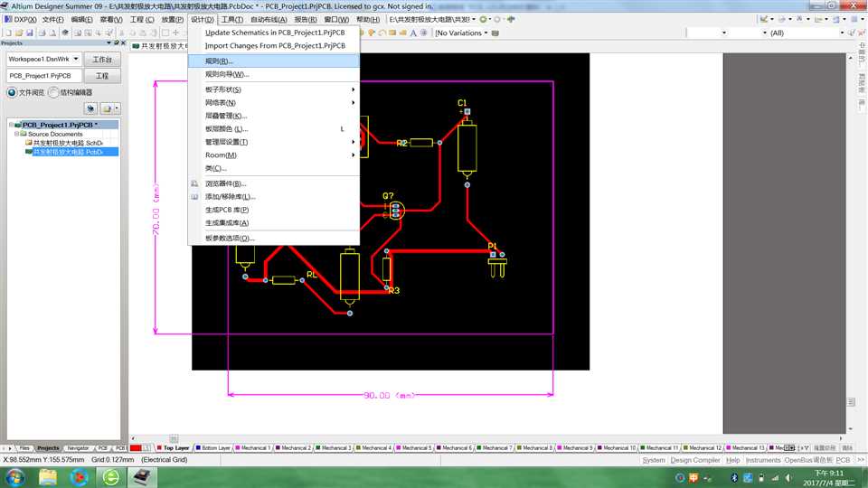Click Design Compiler status bar button
This screenshot has height=488, width=868.
point(695,460)
